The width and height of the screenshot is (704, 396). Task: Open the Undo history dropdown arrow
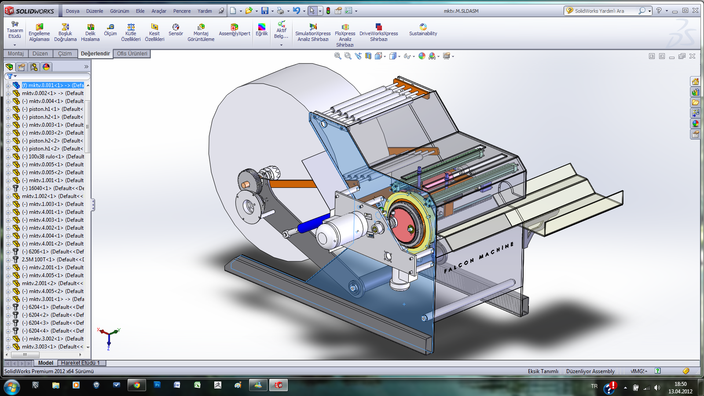pyautogui.click(x=304, y=11)
